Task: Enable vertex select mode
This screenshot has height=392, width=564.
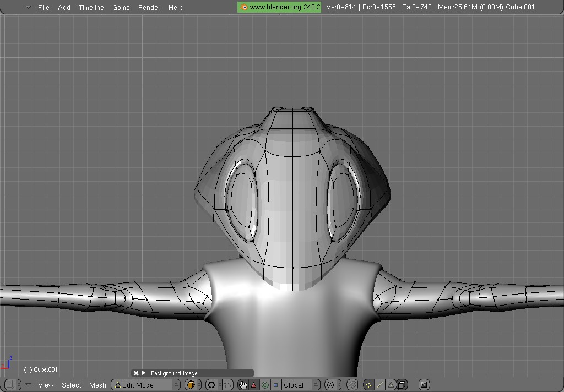Action: point(368,385)
